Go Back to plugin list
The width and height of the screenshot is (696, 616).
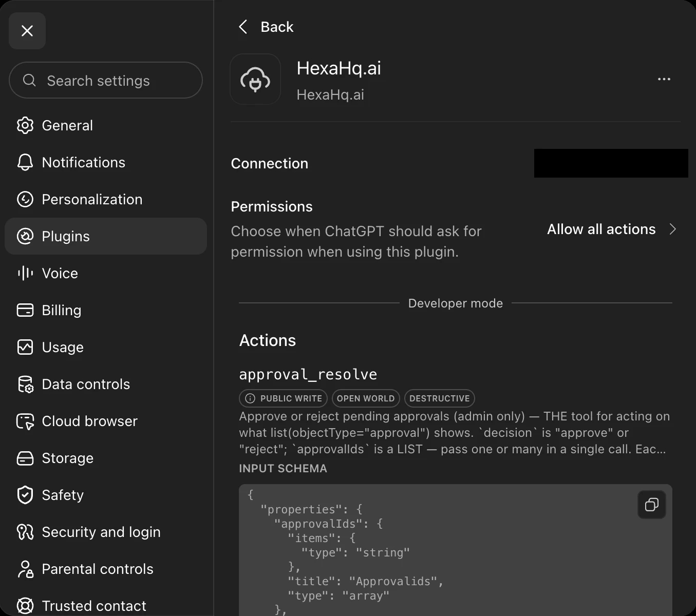[266, 27]
